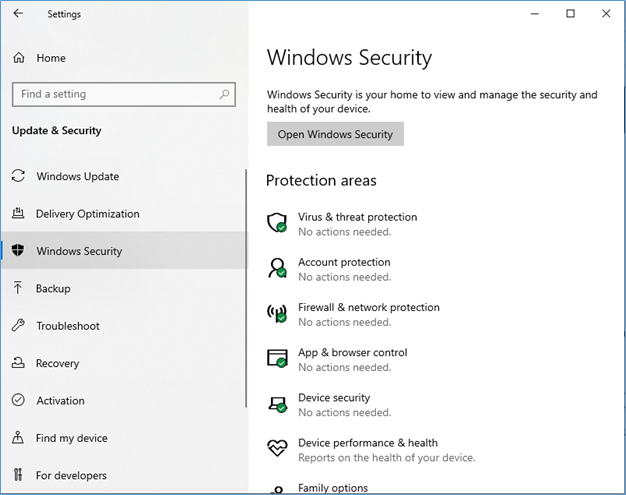Click the sidebar vertical scrollbar

pos(246,288)
